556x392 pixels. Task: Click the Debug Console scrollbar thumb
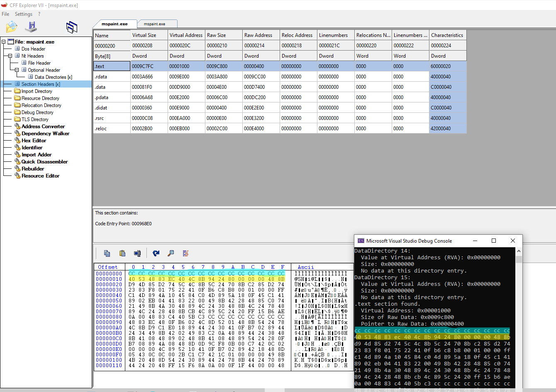519,259
